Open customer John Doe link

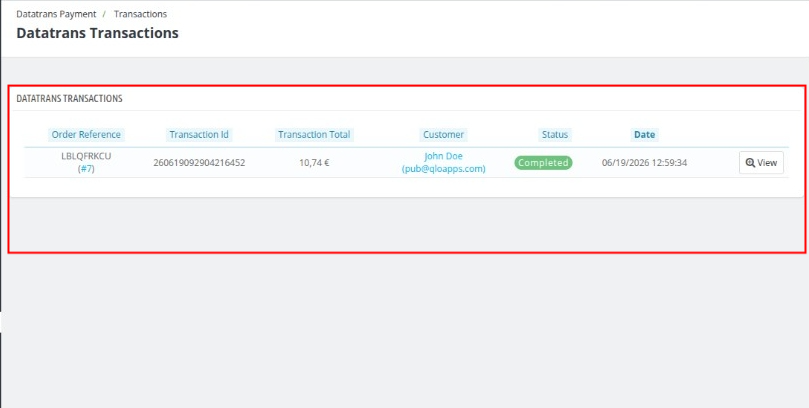click(444, 162)
